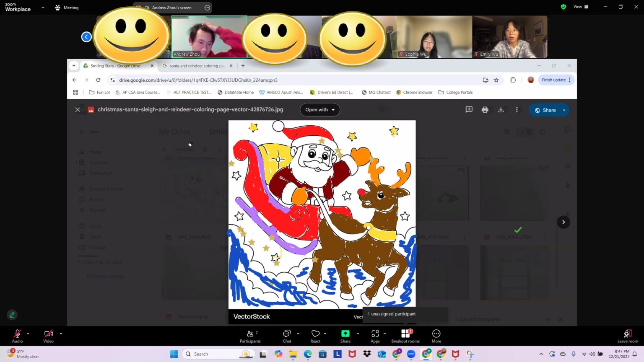Open options for Andrew Zhou's screen share
The width and height of the screenshot is (644, 362).
(x=207, y=8)
